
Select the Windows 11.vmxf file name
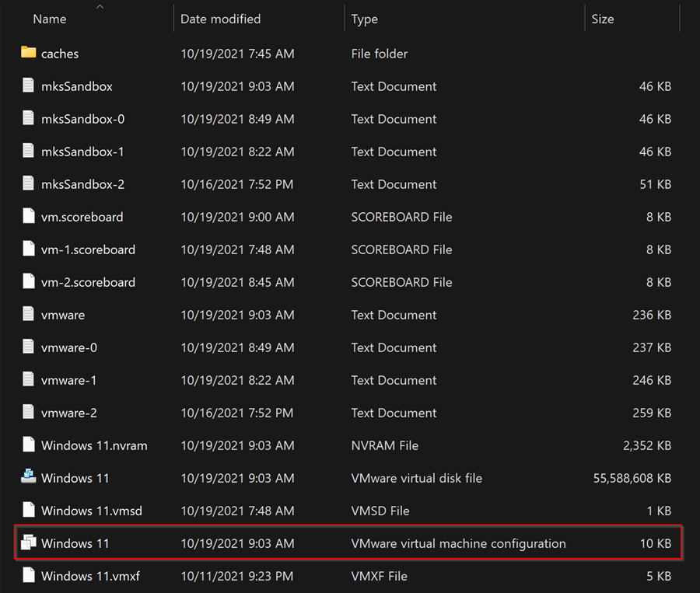[91, 576]
